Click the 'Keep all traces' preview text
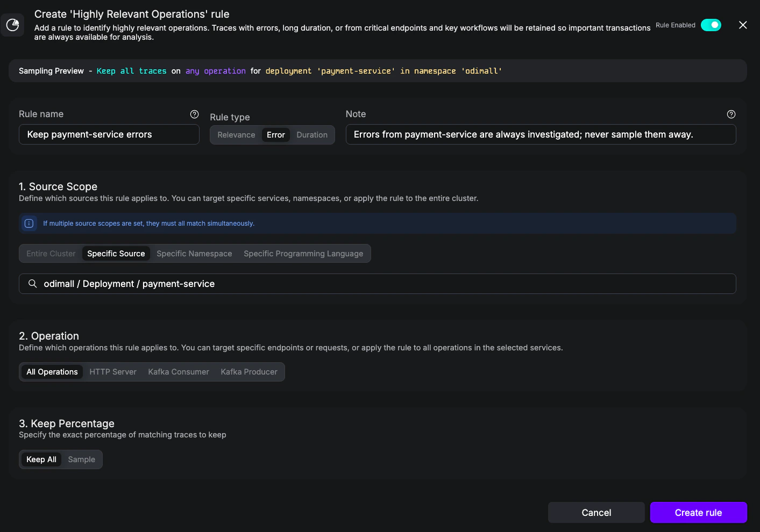 point(132,71)
